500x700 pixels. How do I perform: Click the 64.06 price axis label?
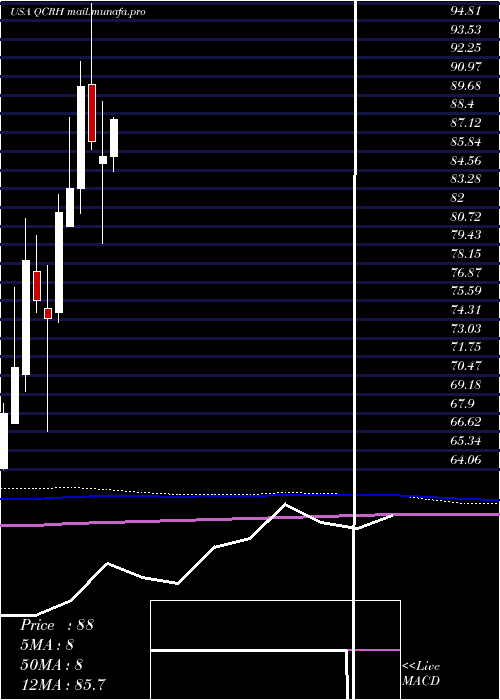466,459
